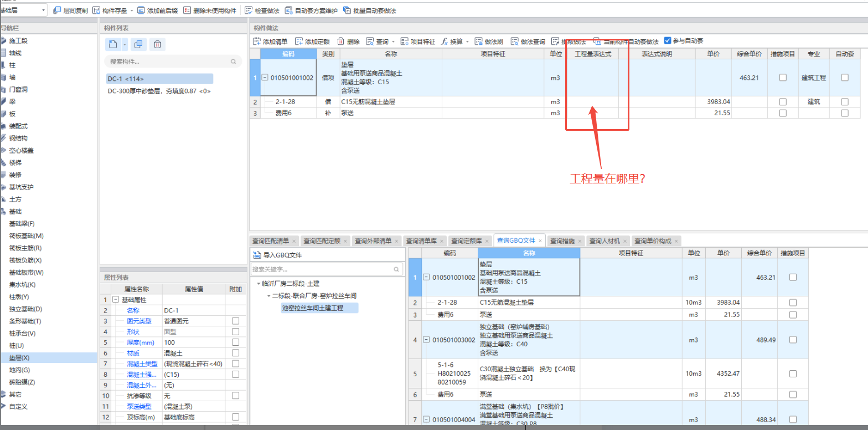Check 自动套 box for row 2-1-28
Viewport: 868px width, 430px height.
(845, 102)
